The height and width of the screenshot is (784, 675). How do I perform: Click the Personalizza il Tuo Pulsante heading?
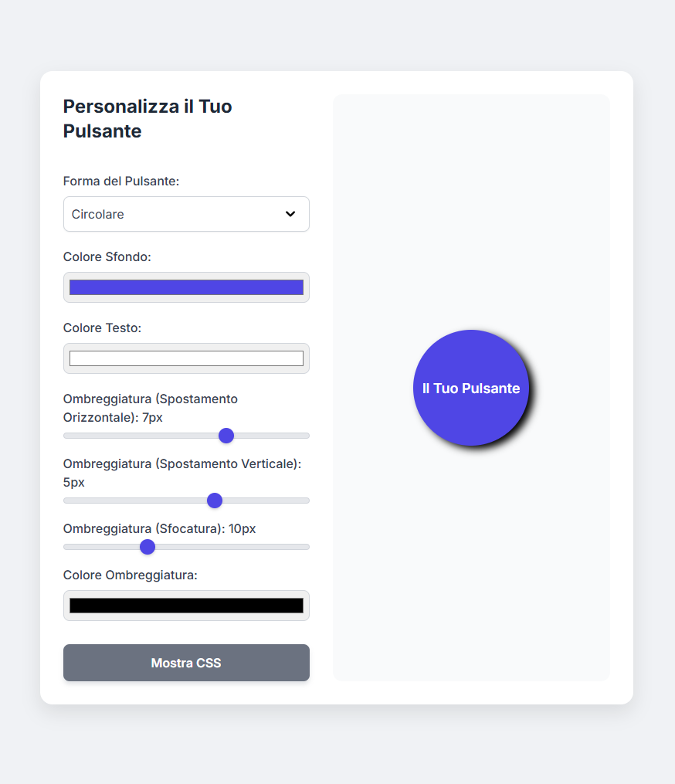pyautogui.click(x=148, y=118)
